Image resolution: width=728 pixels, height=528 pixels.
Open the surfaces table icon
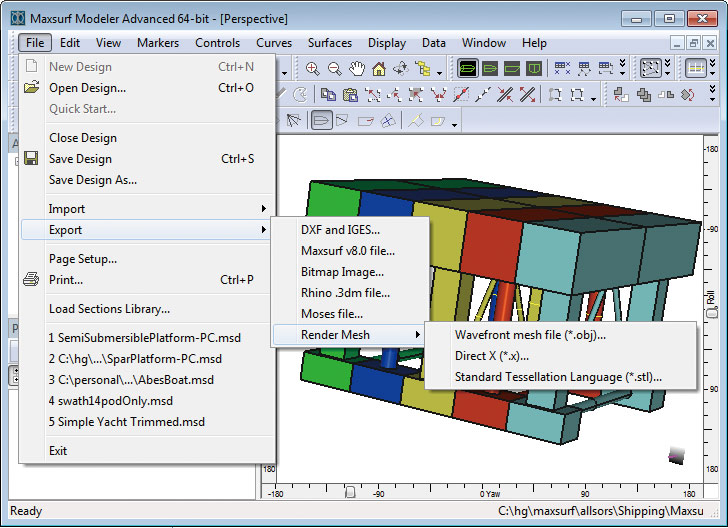tap(606, 69)
